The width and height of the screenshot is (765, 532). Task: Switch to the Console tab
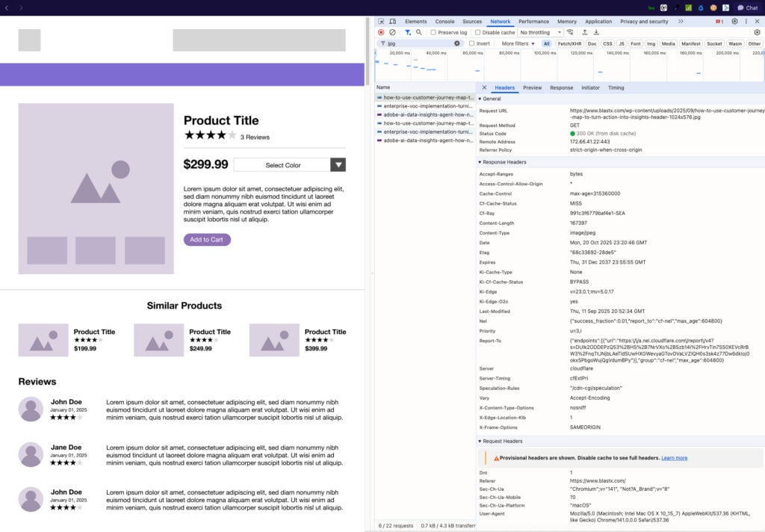pos(445,22)
